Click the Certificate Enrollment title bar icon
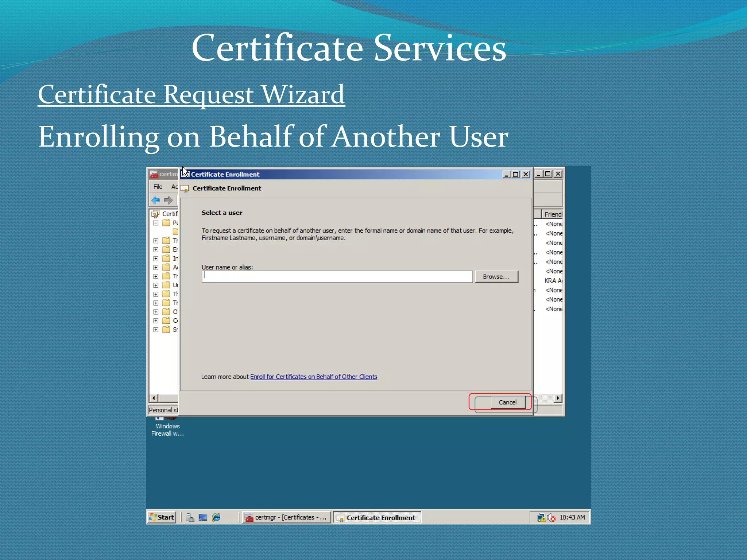The image size is (747, 560). click(x=186, y=174)
